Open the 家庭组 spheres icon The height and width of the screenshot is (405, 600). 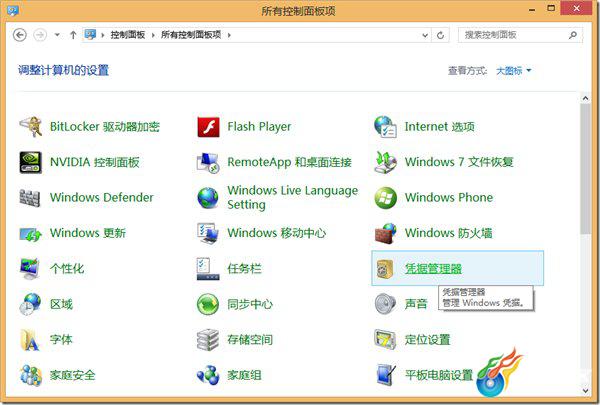[x=208, y=375]
